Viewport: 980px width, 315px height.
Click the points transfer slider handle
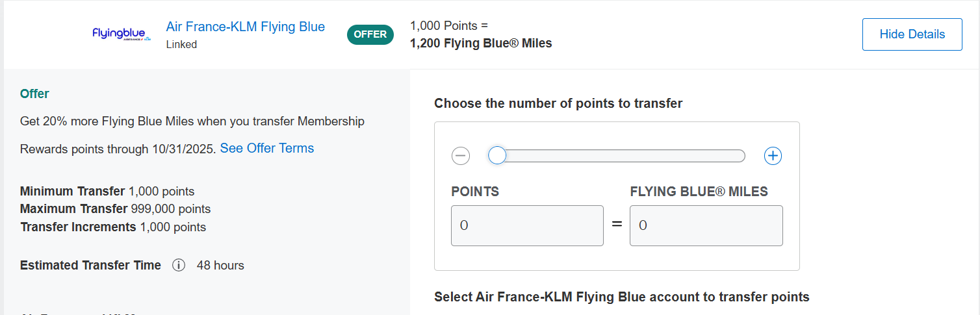coord(497,156)
